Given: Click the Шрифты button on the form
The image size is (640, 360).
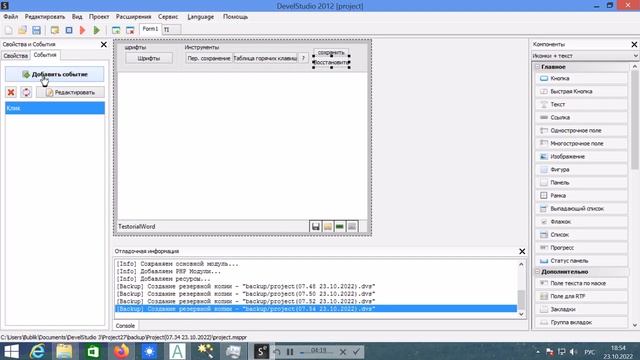Looking at the screenshot, I should [x=149, y=58].
